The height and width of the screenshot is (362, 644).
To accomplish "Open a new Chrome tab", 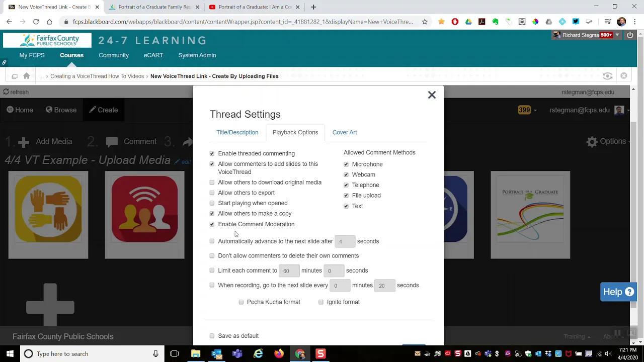I will (x=313, y=7).
